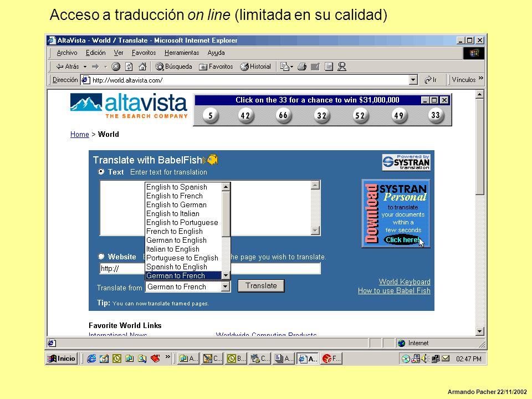532x399 pixels.
Task: Open the Mail button dropdown arrow
Action: tap(291, 67)
